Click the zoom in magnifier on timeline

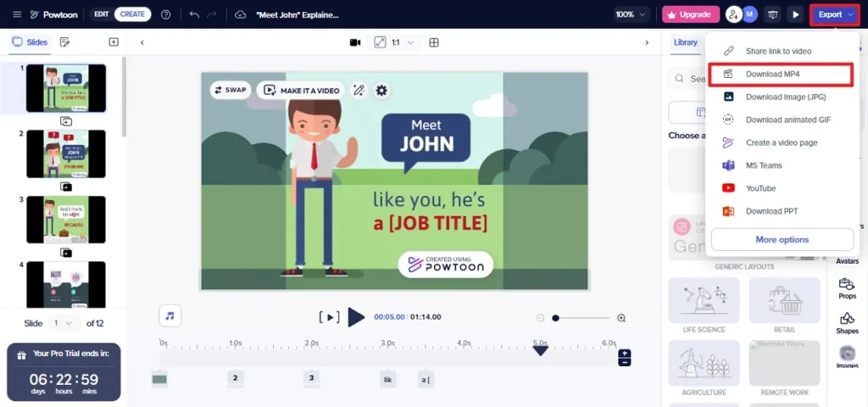tap(621, 318)
